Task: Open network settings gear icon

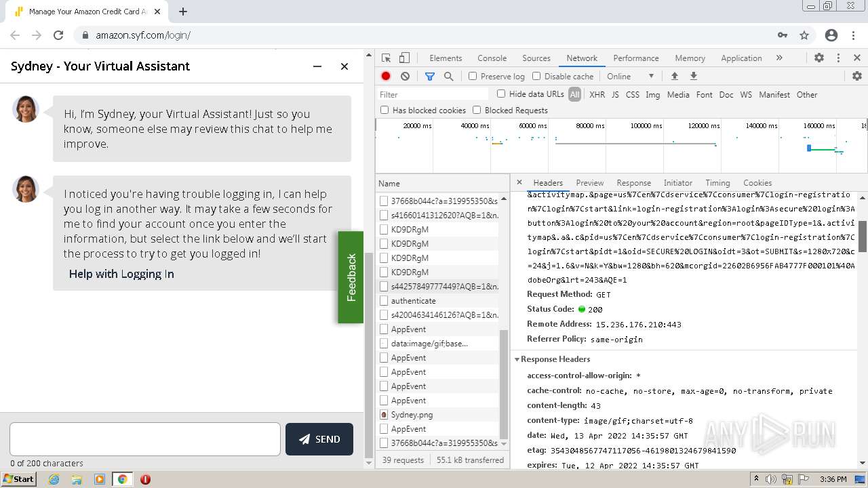Action: click(856, 77)
